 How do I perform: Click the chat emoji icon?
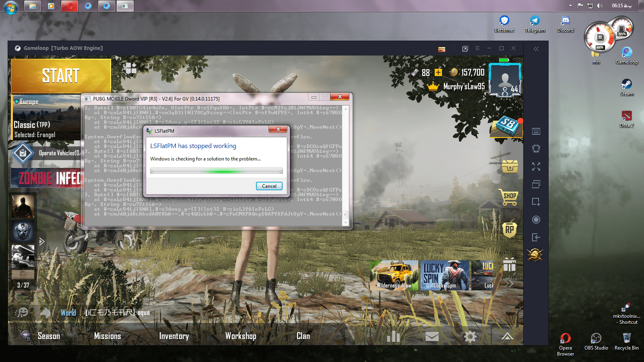click(22, 313)
